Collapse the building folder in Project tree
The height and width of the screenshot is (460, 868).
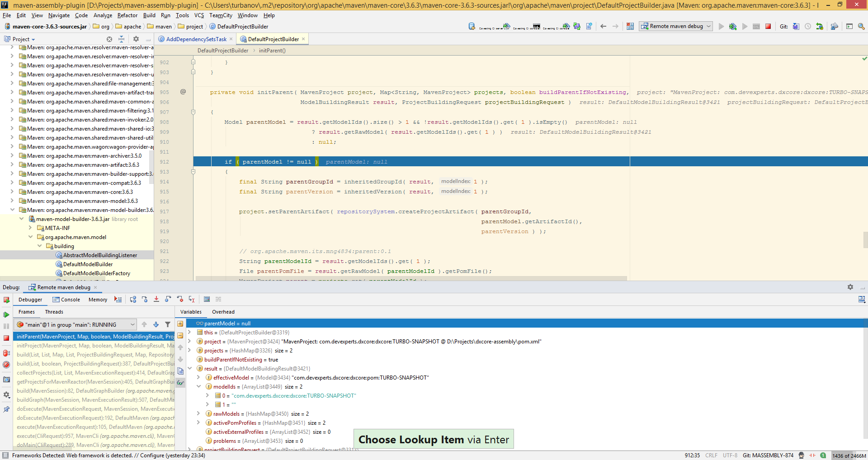click(39, 246)
